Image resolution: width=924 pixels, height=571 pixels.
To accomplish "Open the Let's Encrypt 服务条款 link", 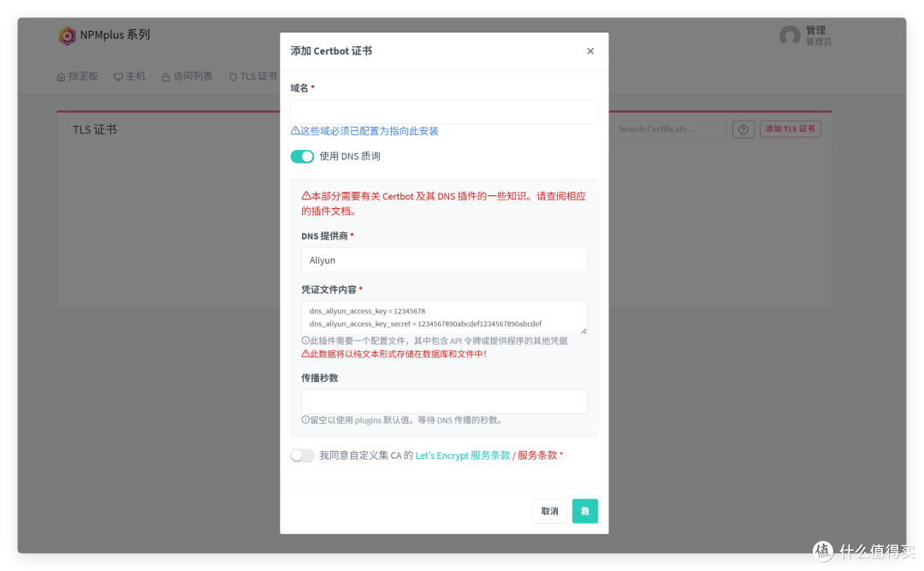I will coord(462,455).
